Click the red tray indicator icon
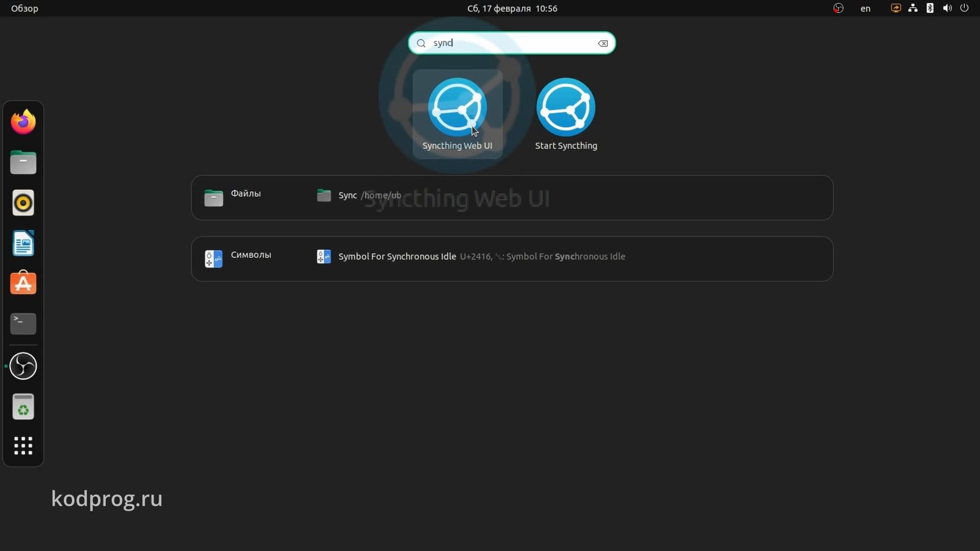 (838, 8)
